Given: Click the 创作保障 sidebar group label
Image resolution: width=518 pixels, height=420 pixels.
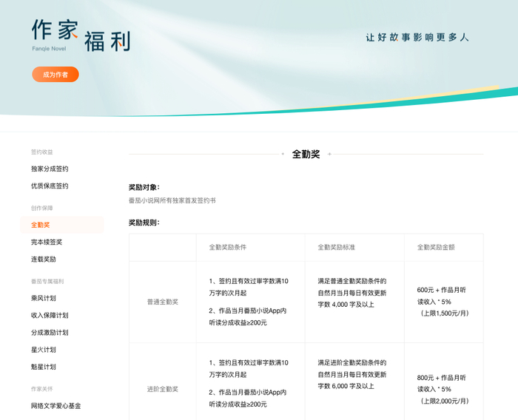Looking at the screenshot, I should [x=42, y=208].
